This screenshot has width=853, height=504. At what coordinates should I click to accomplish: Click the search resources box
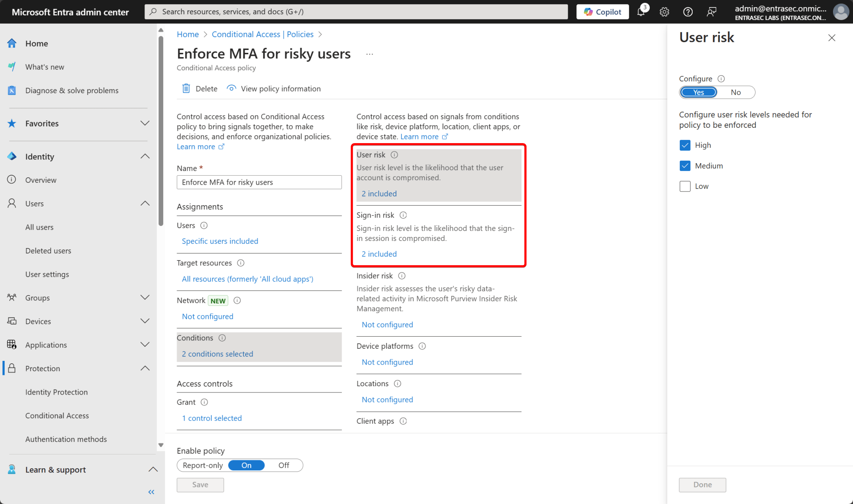[x=356, y=12]
